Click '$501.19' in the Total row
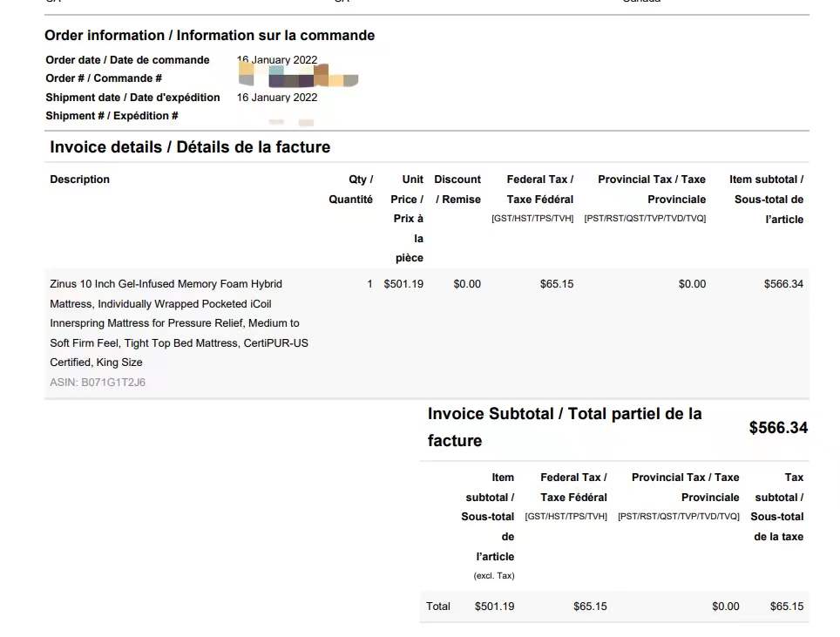Image resolution: width=840 pixels, height=637 pixels. click(x=494, y=607)
